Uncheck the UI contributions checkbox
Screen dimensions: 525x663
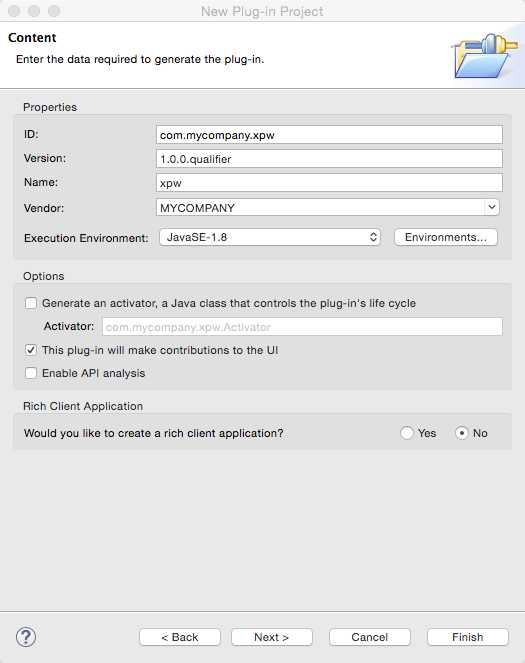tap(31, 350)
